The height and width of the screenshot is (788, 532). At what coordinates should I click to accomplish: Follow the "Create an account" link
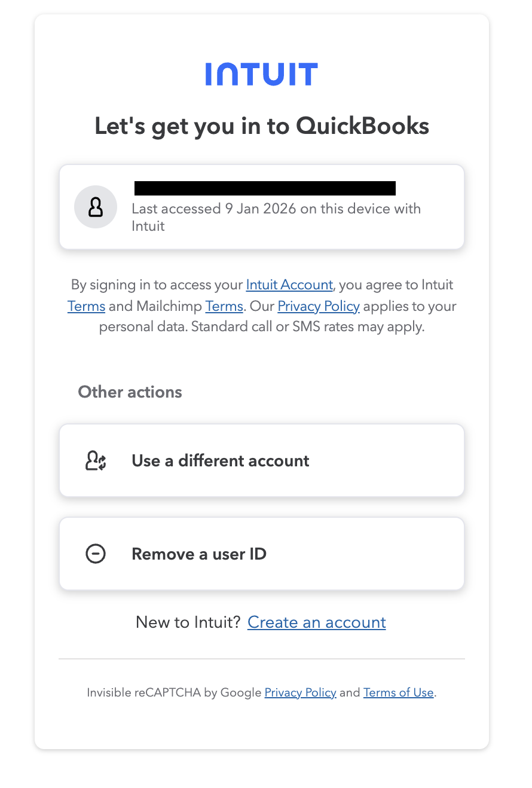click(317, 622)
